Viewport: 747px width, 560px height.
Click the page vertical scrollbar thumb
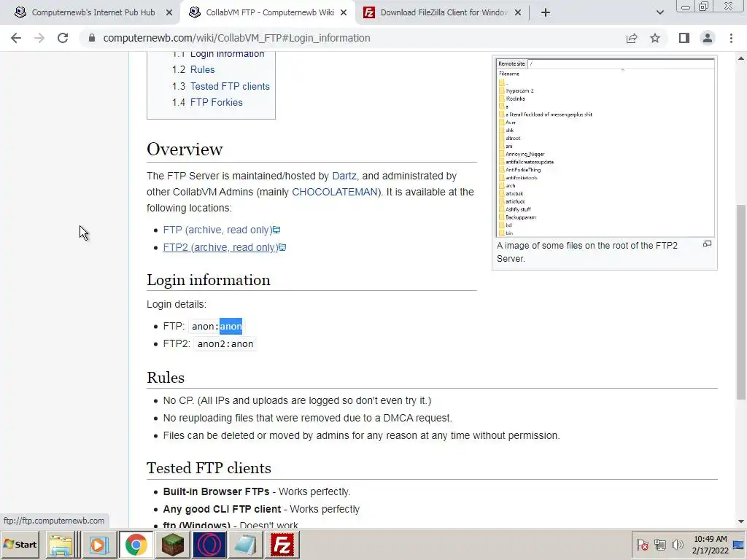click(741, 302)
